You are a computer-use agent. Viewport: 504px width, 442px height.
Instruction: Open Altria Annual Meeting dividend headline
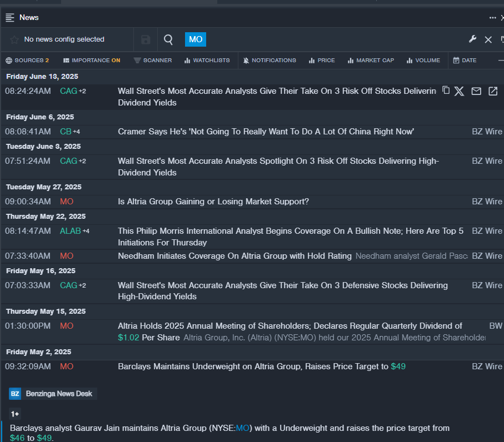pyautogui.click(x=290, y=331)
